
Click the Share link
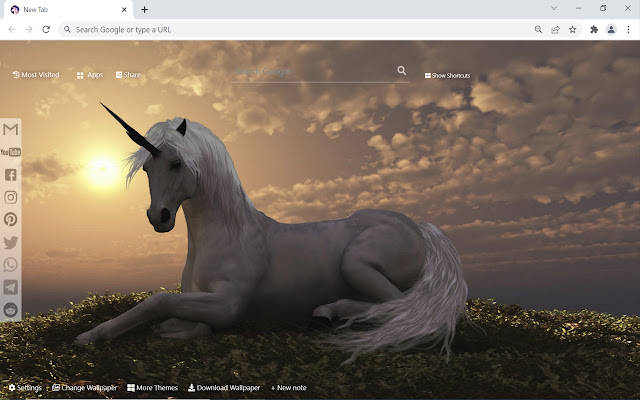[x=128, y=75]
